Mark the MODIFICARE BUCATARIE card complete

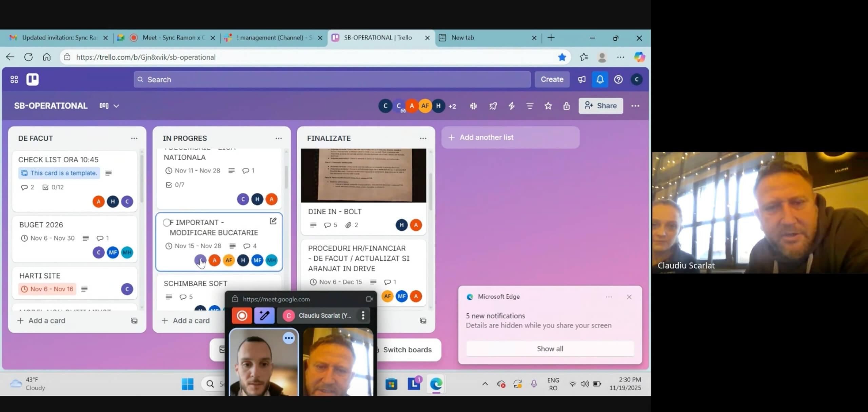point(166,223)
